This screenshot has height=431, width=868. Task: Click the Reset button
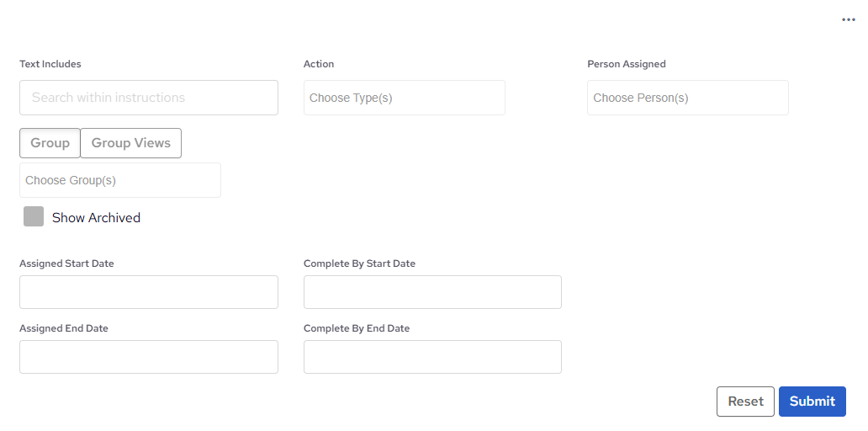pyautogui.click(x=745, y=402)
